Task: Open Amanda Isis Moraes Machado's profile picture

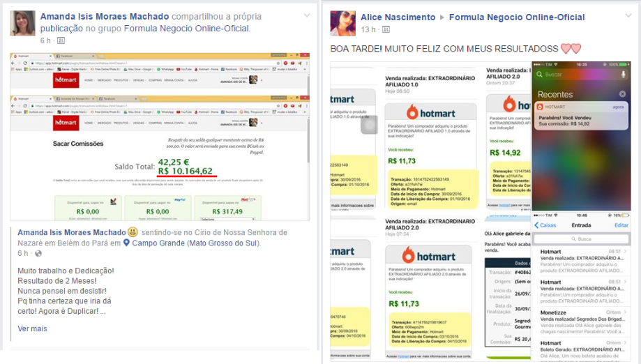Action: 22,23
